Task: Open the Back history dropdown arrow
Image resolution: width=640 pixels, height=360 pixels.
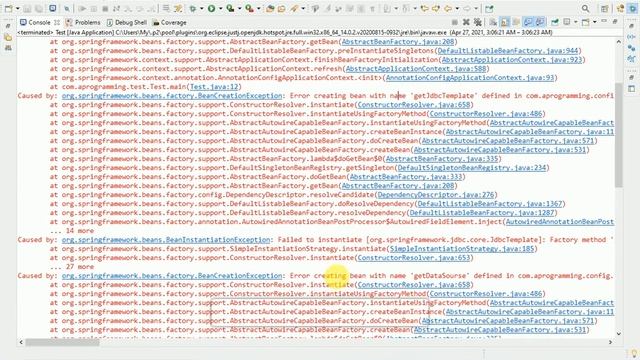Action: point(457,9)
